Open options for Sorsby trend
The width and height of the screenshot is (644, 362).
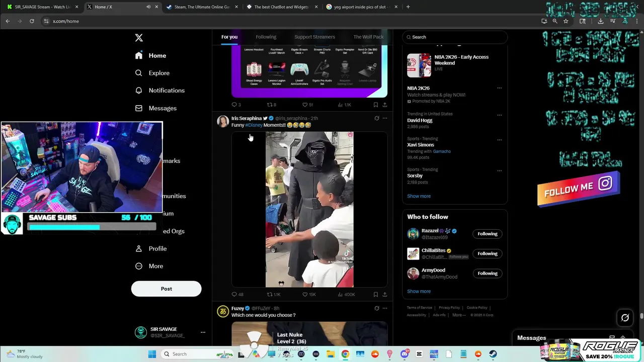[500, 170]
